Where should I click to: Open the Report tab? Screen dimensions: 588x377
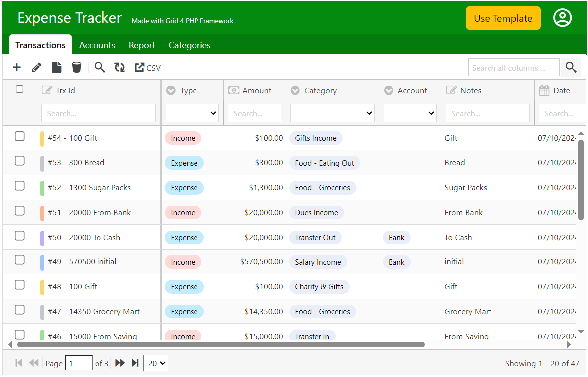142,45
